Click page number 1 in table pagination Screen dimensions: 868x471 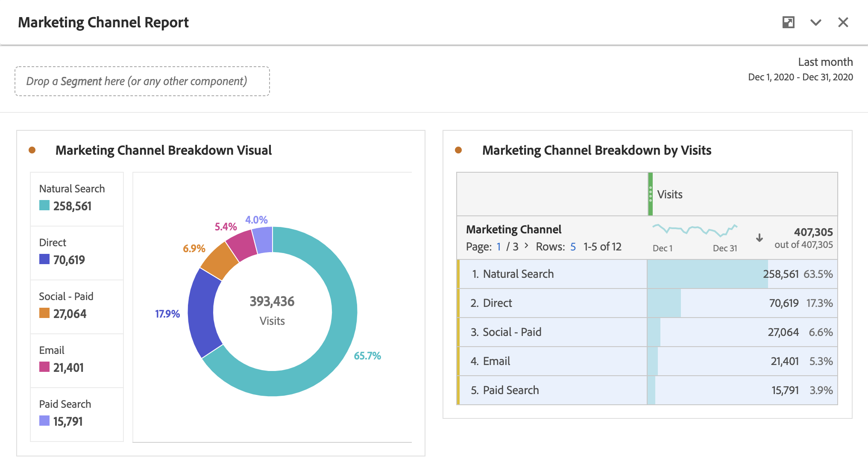coord(499,247)
